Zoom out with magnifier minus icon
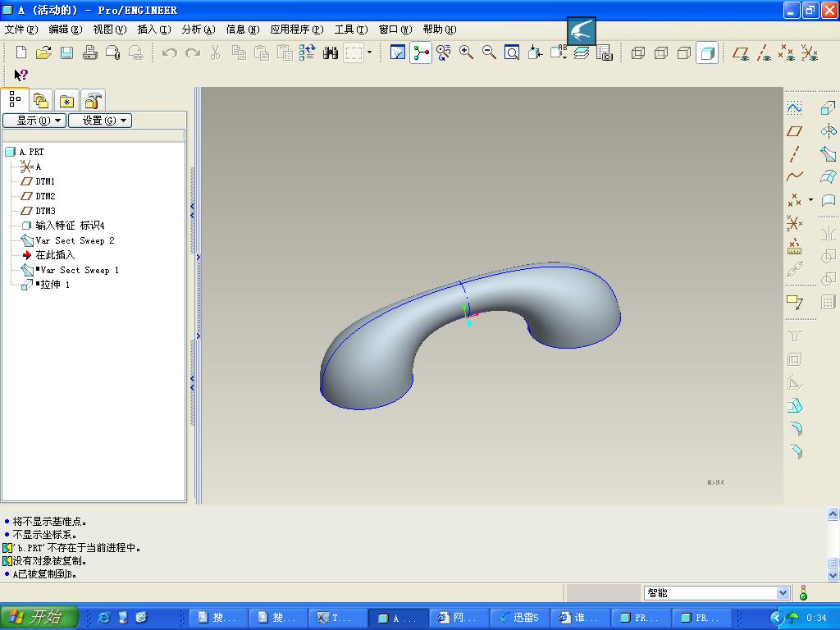Image resolution: width=840 pixels, height=630 pixels. [x=489, y=52]
